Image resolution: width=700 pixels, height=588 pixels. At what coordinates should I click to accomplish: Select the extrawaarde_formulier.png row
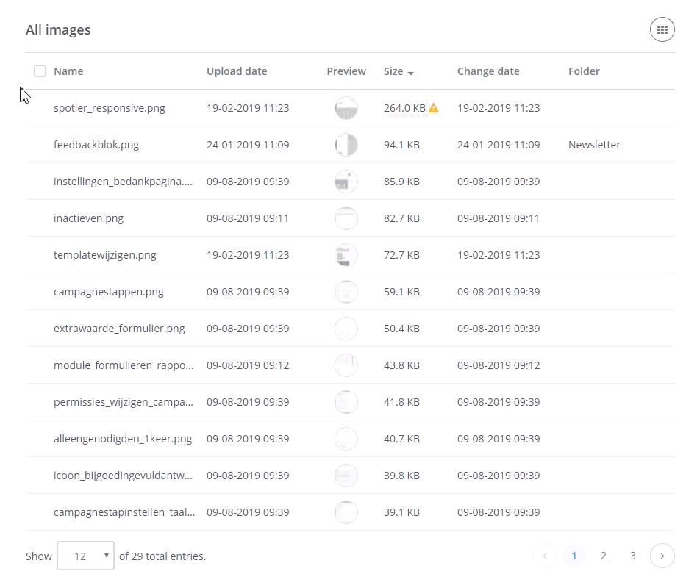point(119,329)
